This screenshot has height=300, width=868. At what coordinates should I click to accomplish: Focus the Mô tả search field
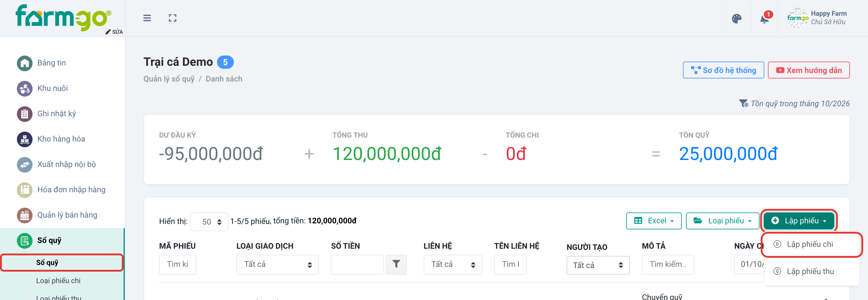[x=668, y=264]
